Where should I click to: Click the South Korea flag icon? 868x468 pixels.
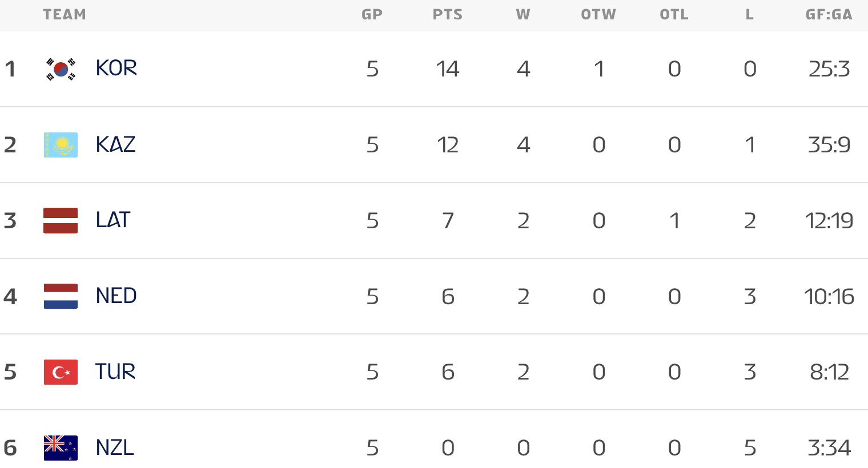(x=61, y=69)
